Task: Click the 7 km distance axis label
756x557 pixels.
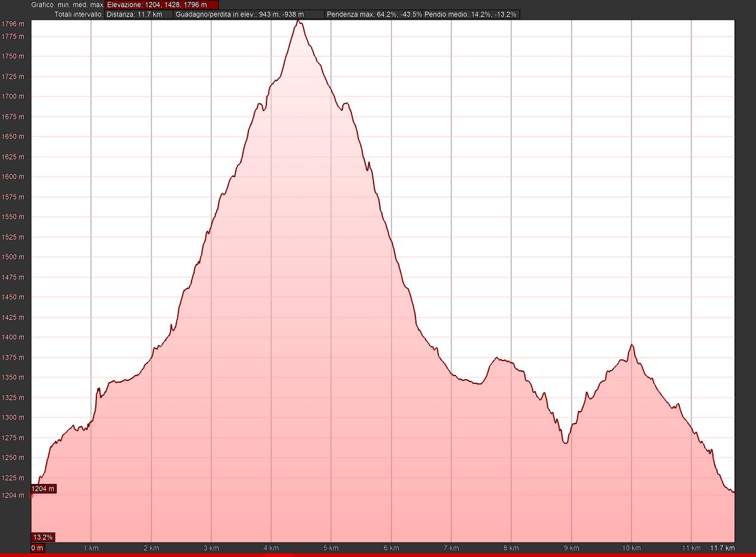Action: pos(451,548)
